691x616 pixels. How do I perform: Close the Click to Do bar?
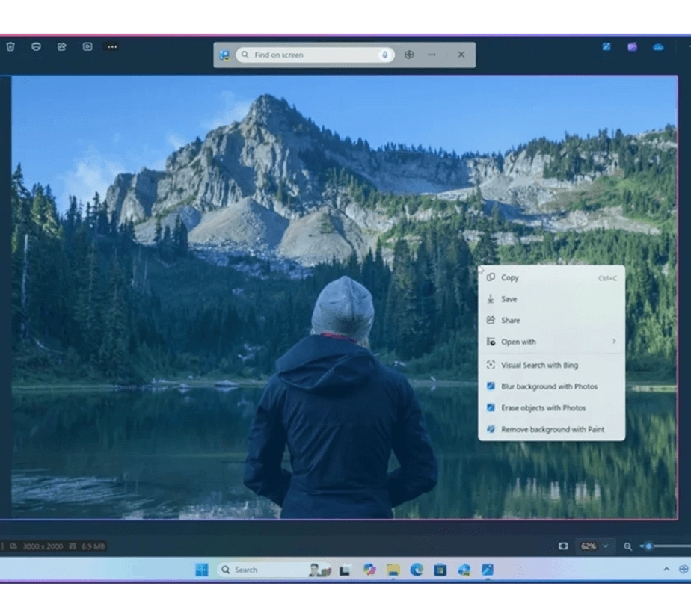461,55
